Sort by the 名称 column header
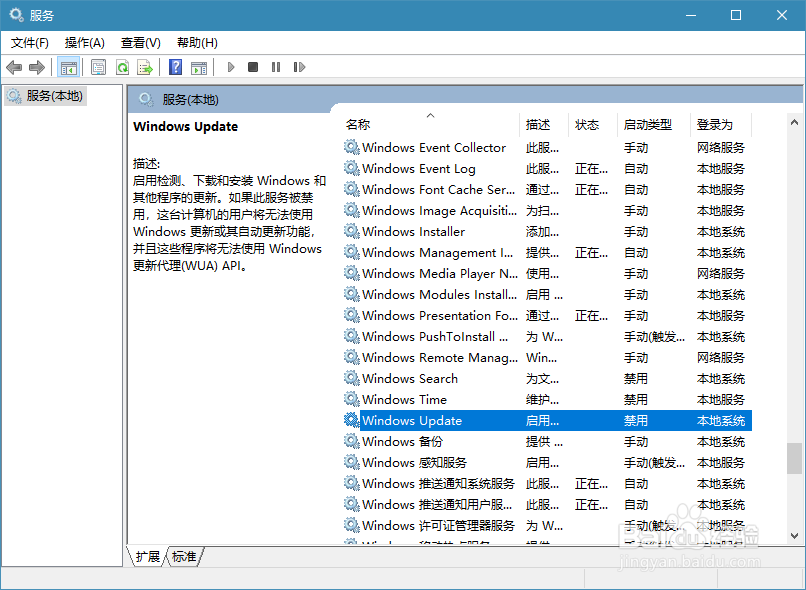The height and width of the screenshot is (590, 806). click(x=431, y=124)
